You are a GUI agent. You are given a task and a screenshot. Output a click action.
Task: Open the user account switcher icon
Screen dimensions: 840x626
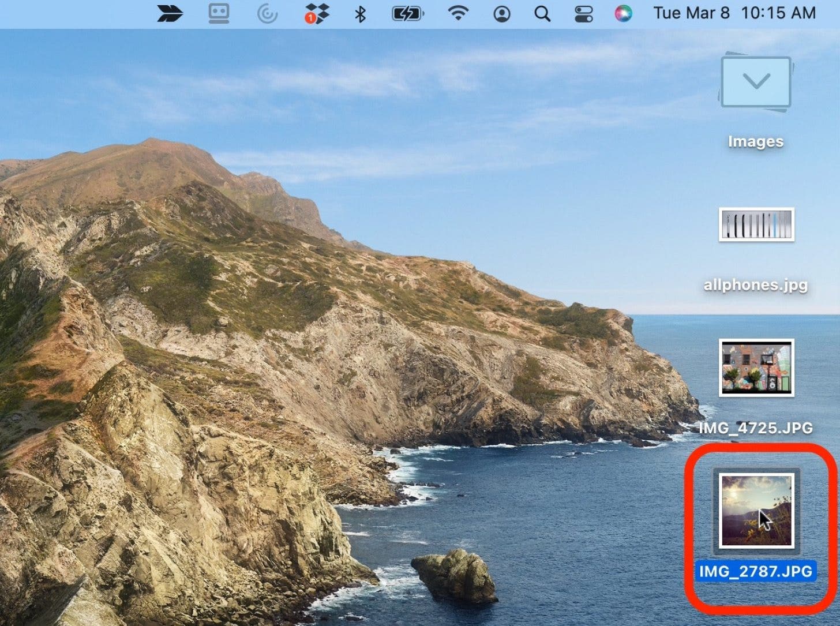pos(502,13)
